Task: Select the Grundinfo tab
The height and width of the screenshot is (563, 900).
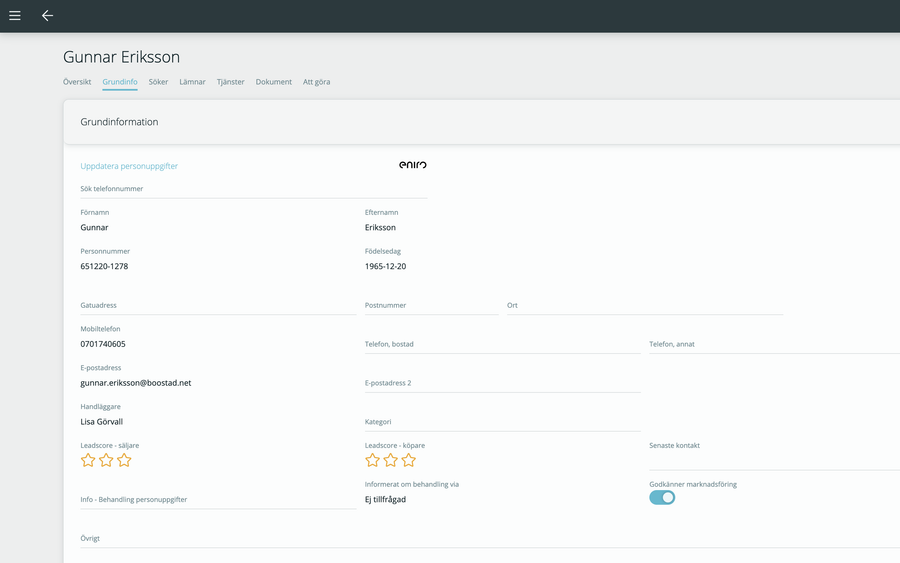Action: click(120, 82)
